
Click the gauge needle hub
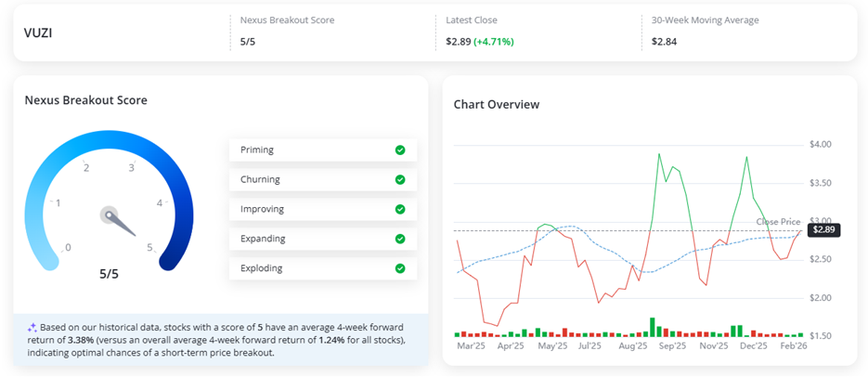click(110, 215)
